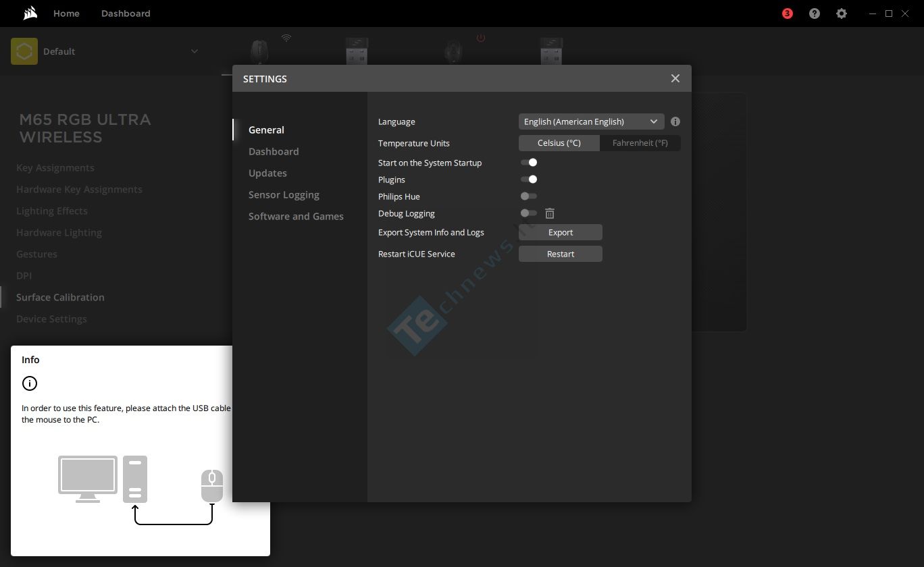Click the Default profile hexagon icon
Screen dimensions: 924x567
coord(24,51)
